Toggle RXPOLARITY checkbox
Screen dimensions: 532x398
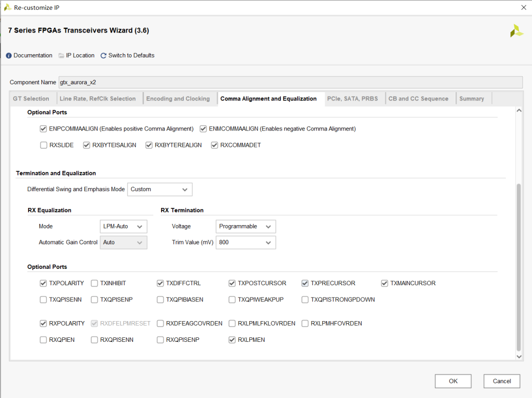coord(43,324)
